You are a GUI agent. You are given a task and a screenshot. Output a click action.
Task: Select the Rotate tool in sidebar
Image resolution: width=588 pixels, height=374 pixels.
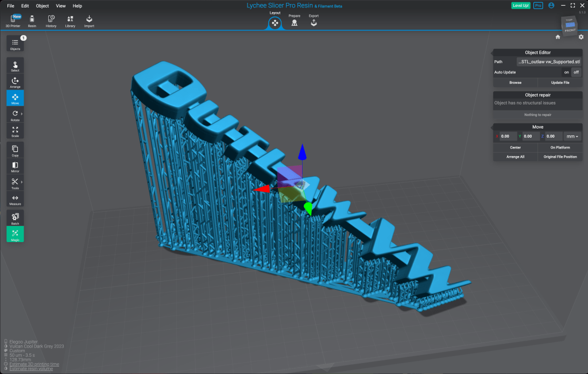pos(15,115)
